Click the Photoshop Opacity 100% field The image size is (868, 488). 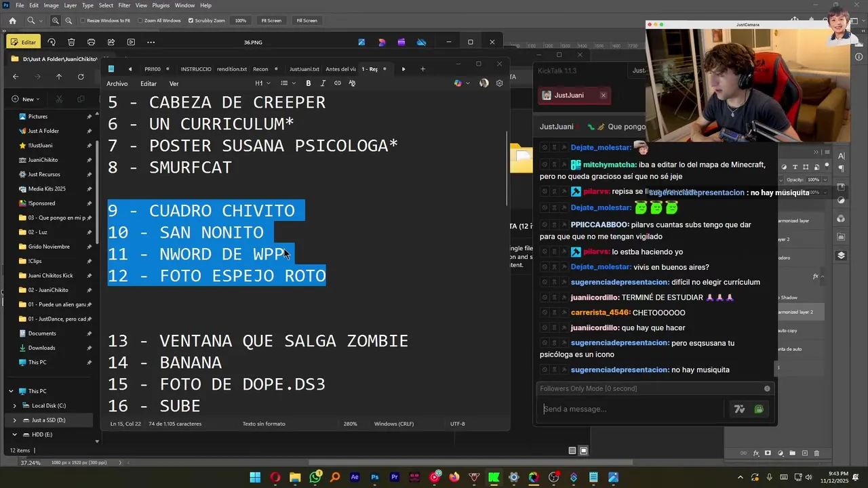[814, 180]
